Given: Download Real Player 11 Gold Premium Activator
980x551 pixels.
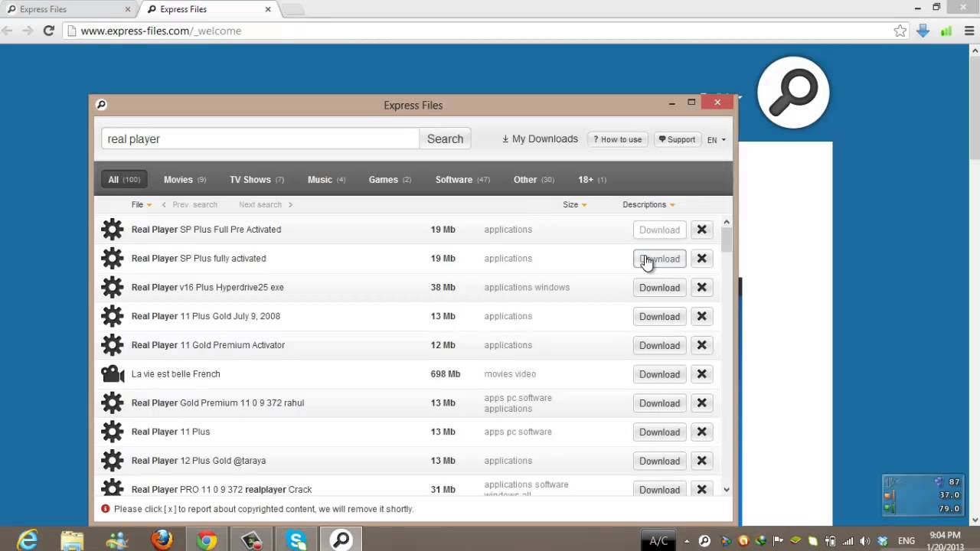Looking at the screenshot, I should click(659, 345).
